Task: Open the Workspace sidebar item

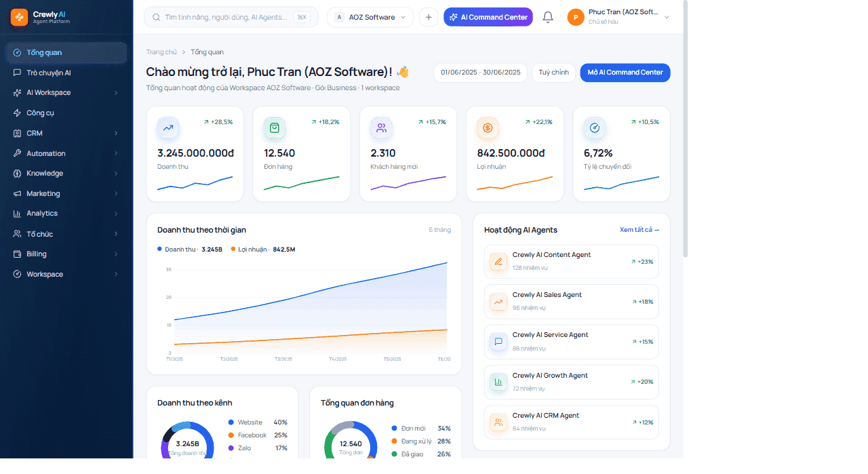Action: coord(66,275)
